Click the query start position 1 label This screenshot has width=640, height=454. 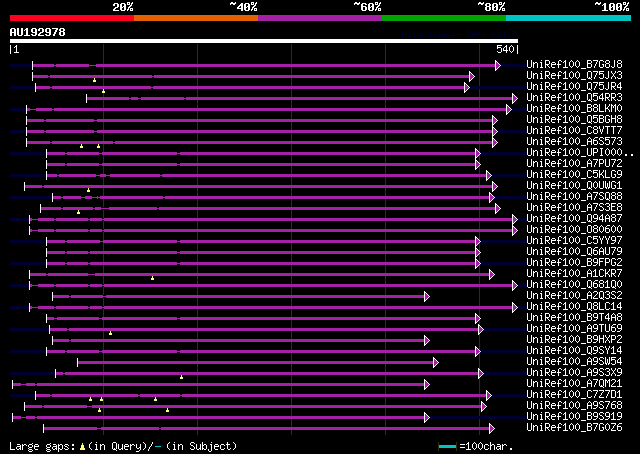tap(16, 49)
